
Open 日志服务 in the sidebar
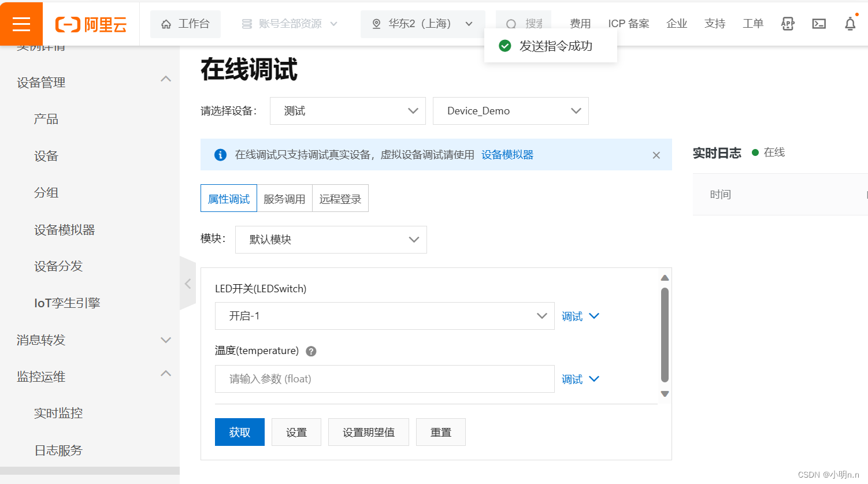tap(58, 450)
